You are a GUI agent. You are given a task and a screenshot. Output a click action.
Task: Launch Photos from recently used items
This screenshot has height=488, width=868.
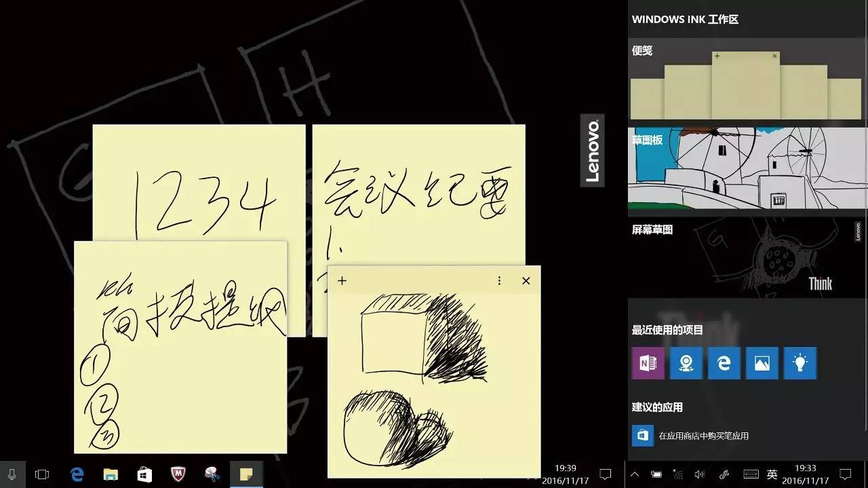(762, 363)
